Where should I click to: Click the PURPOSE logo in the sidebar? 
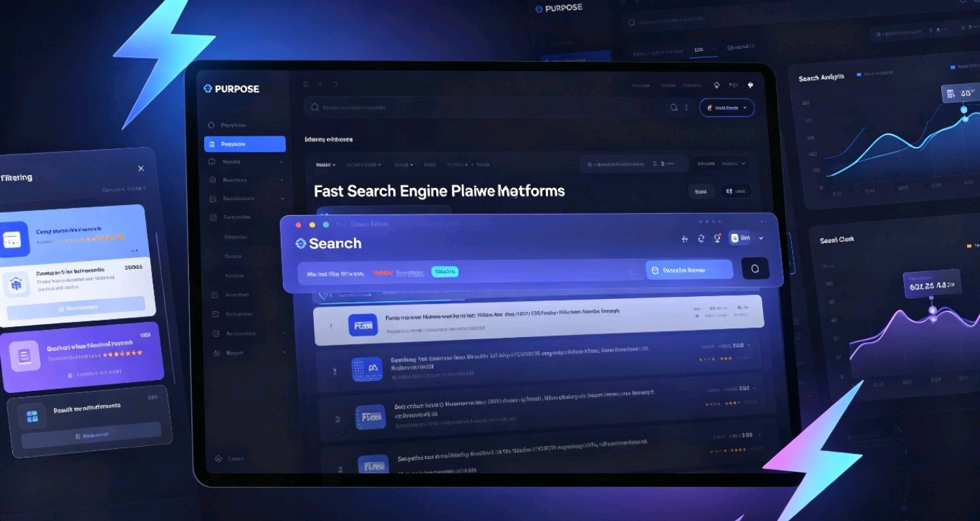(x=231, y=89)
